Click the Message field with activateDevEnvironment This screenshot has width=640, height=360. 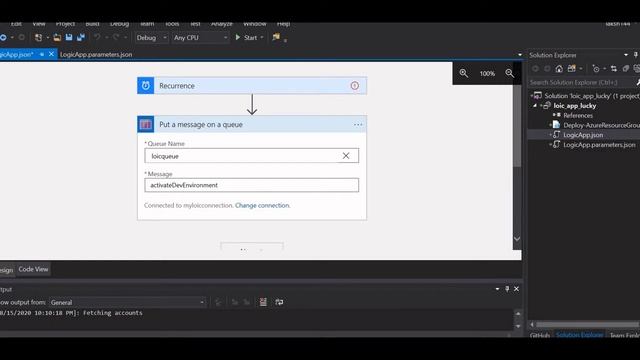coord(252,185)
